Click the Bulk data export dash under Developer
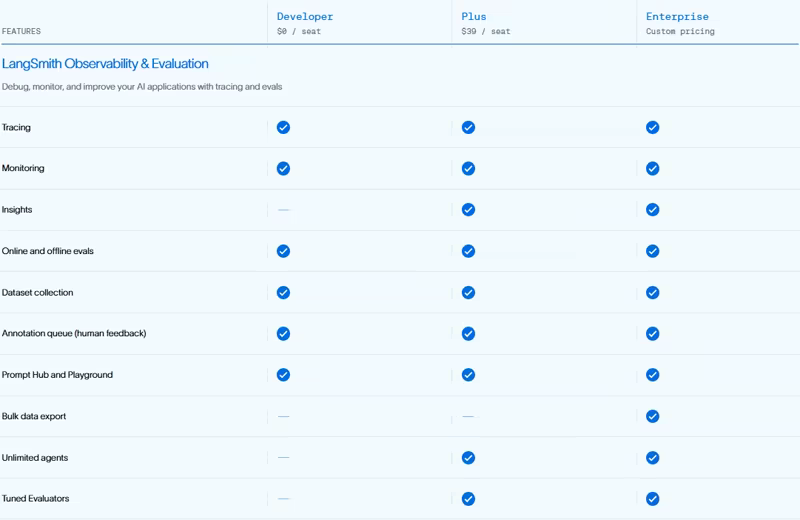This screenshot has height=520, width=800. point(283,416)
